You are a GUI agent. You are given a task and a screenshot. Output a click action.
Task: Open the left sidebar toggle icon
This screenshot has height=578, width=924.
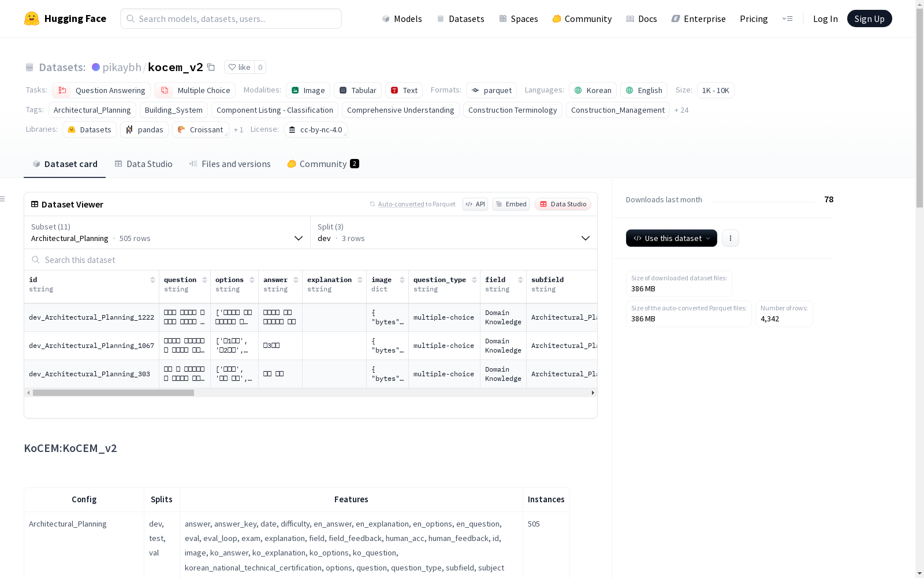(x=3, y=199)
